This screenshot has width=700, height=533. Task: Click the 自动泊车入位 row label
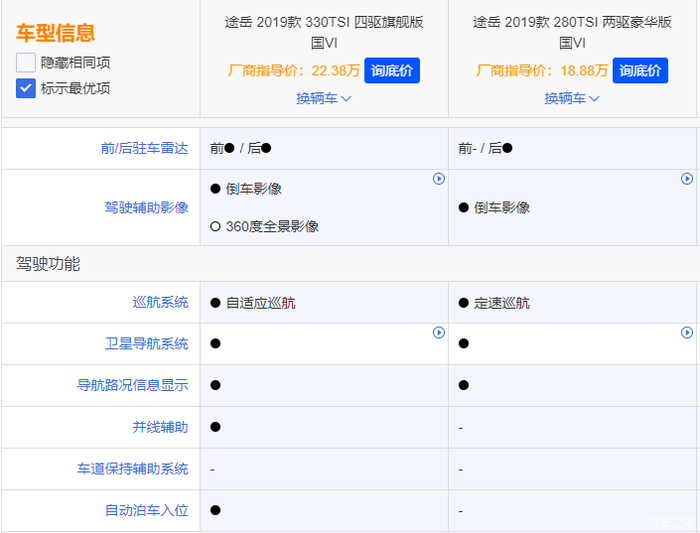146,510
